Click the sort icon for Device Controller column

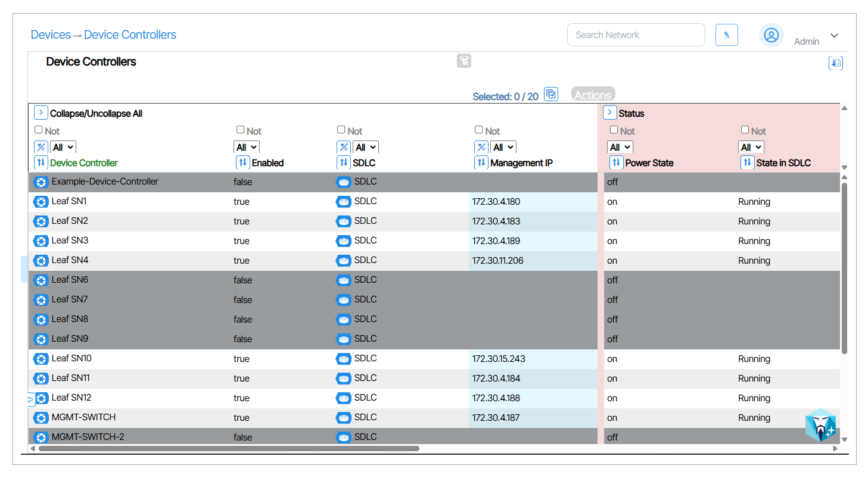pos(41,163)
